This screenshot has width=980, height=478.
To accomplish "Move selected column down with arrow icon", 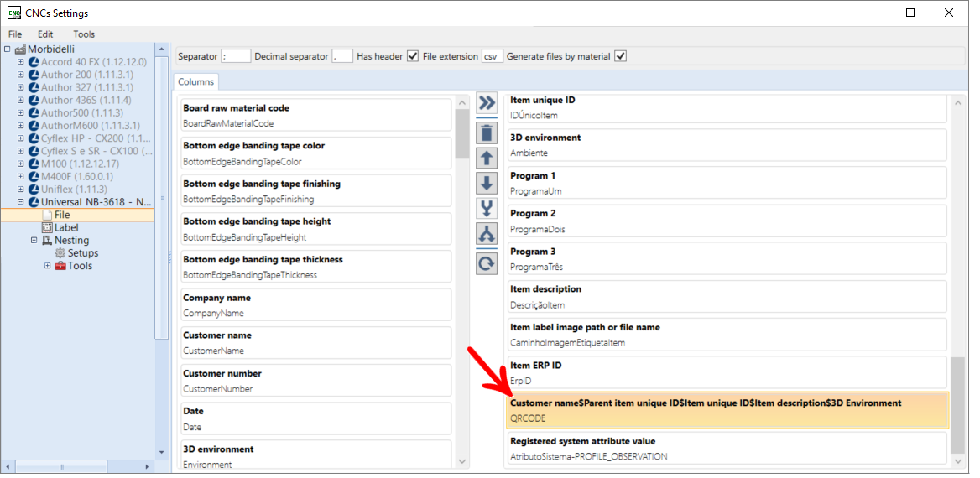I will [x=487, y=183].
